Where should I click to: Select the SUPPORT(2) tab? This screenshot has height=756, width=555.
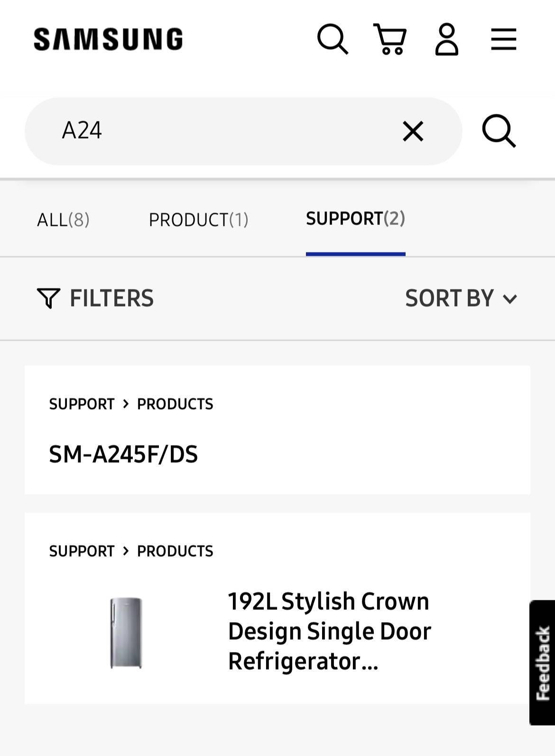pos(355,218)
